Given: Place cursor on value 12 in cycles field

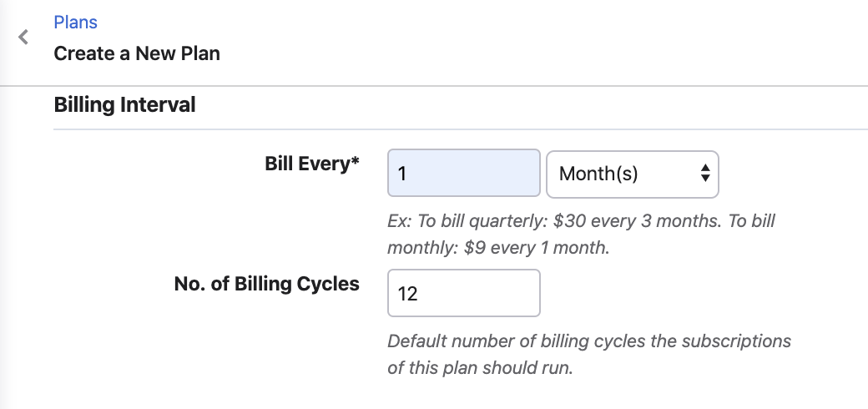Looking at the screenshot, I should point(407,294).
